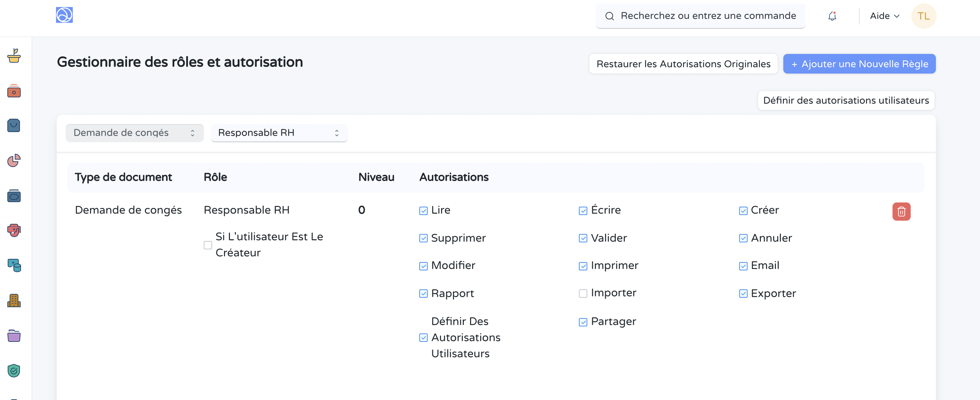Viewport: 980px width, 400px height.
Task: Enable the Importer permission checkbox
Action: [582, 294]
